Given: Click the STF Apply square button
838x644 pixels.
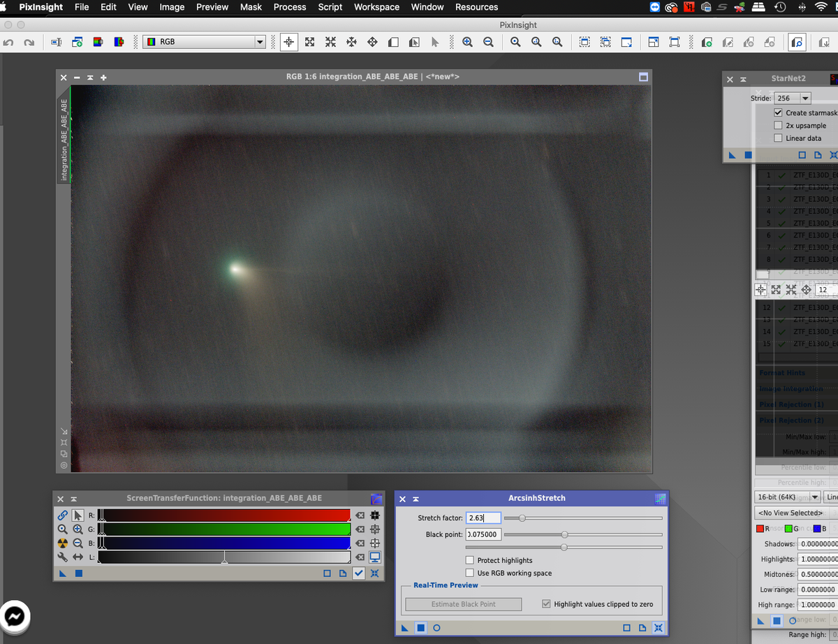Looking at the screenshot, I should coord(79,573).
